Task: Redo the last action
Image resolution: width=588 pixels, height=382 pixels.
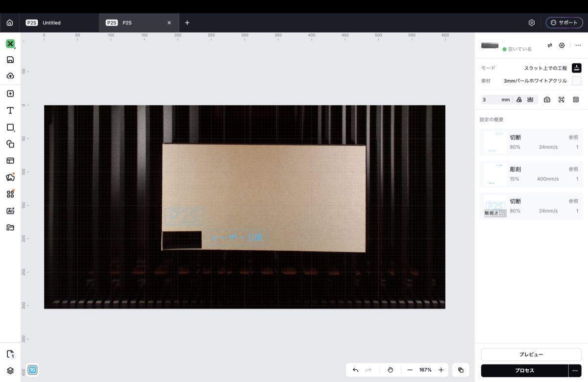Action: (368, 370)
